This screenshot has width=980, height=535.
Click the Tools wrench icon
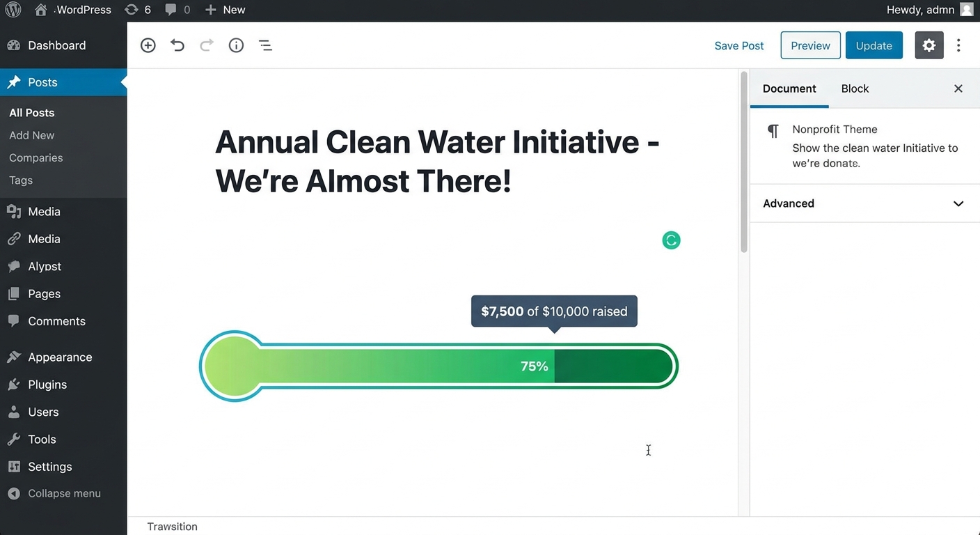click(x=14, y=440)
